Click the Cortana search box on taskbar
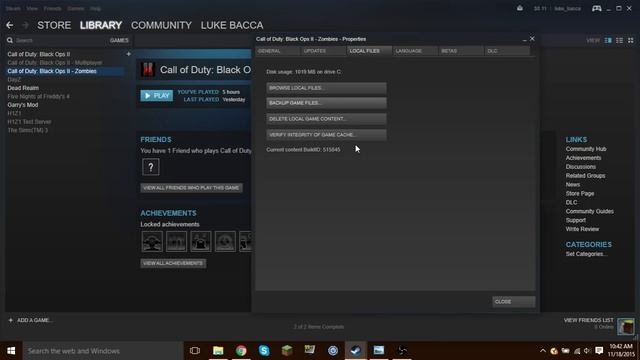The image size is (640, 360). click(103, 351)
